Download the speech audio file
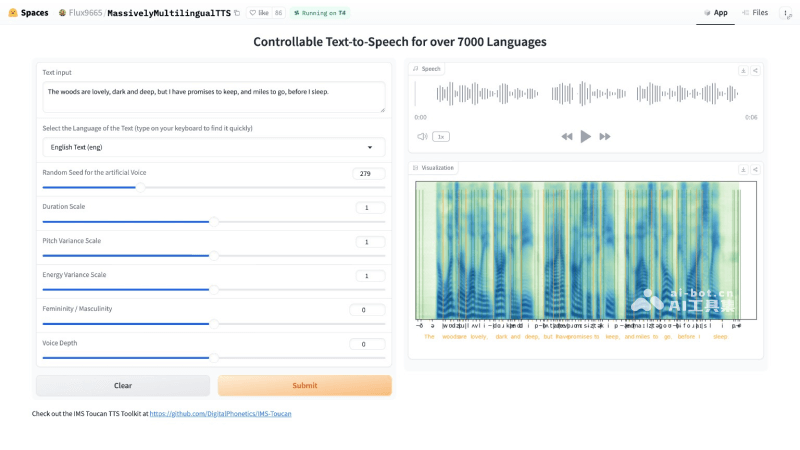 tap(743, 70)
